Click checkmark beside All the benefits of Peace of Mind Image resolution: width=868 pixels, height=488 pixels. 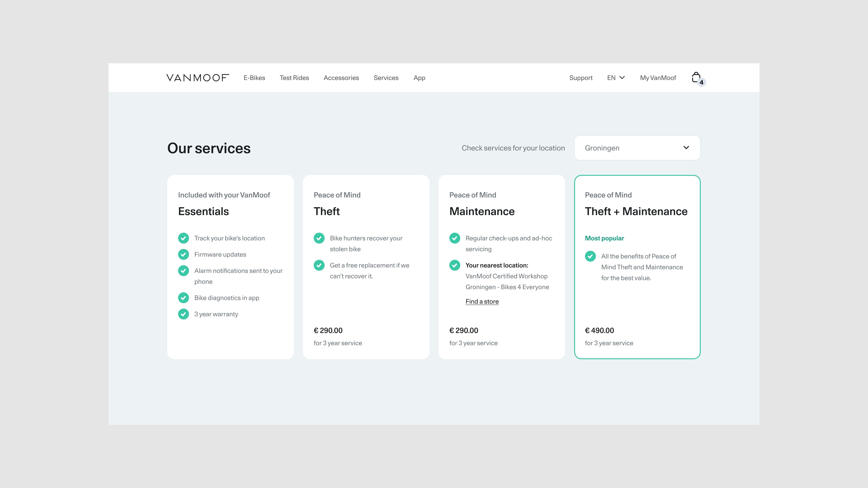tap(590, 256)
